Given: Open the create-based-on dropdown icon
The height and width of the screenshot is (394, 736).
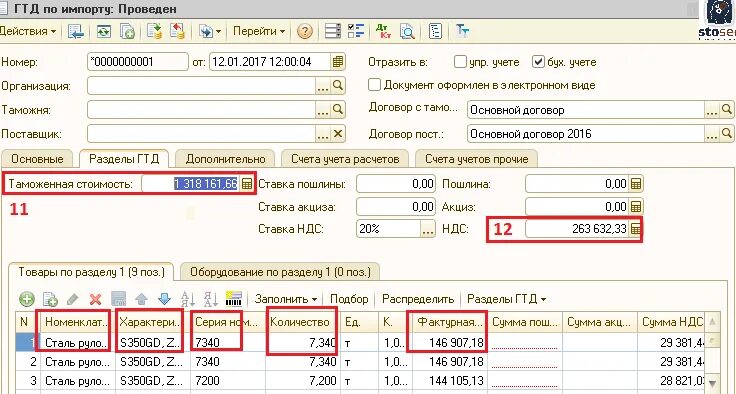Looking at the screenshot, I should [209, 31].
